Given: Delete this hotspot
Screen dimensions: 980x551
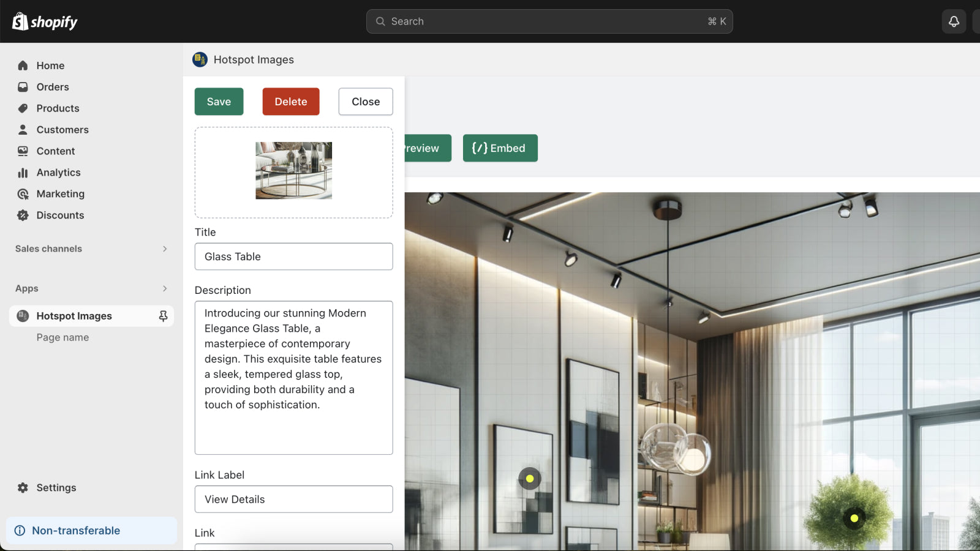Looking at the screenshot, I should pyautogui.click(x=291, y=102).
